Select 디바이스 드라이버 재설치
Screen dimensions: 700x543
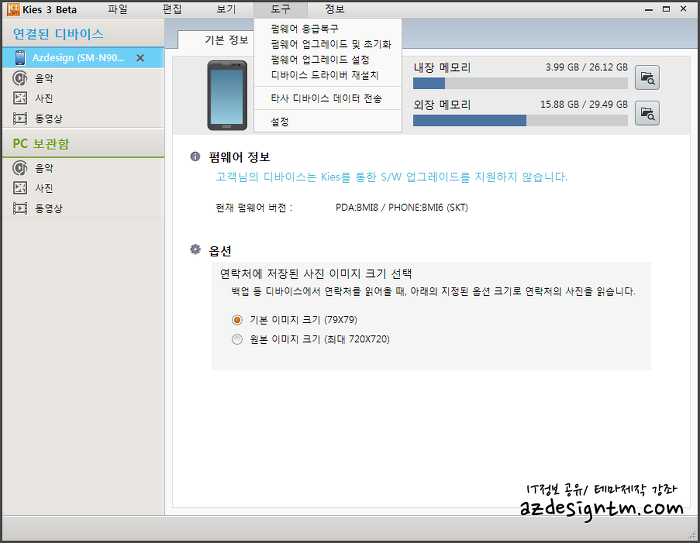coord(325,75)
